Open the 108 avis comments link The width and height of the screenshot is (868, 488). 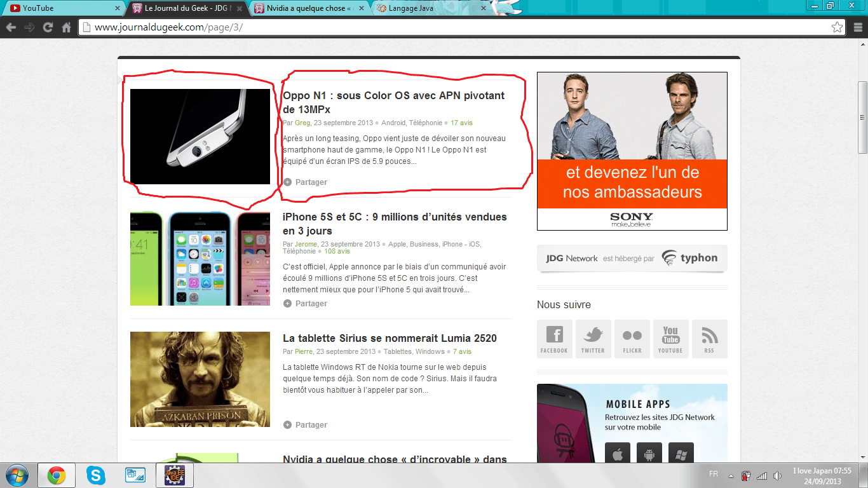coord(337,251)
